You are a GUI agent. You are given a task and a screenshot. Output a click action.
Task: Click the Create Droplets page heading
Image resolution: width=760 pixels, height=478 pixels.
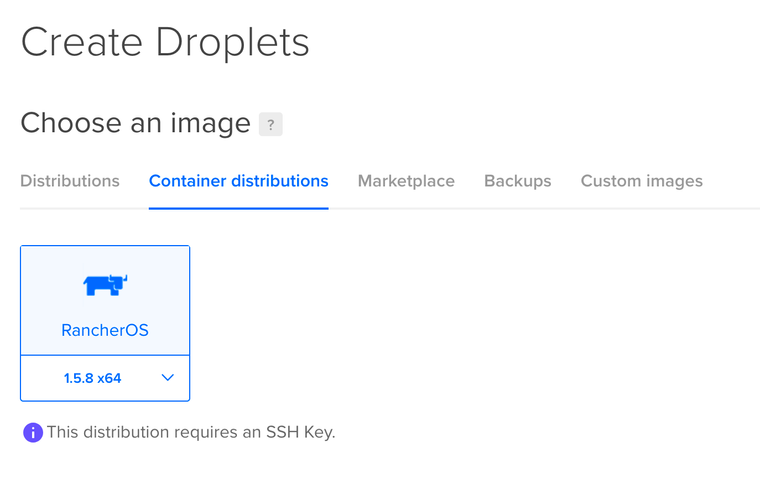click(x=165, y=43)
